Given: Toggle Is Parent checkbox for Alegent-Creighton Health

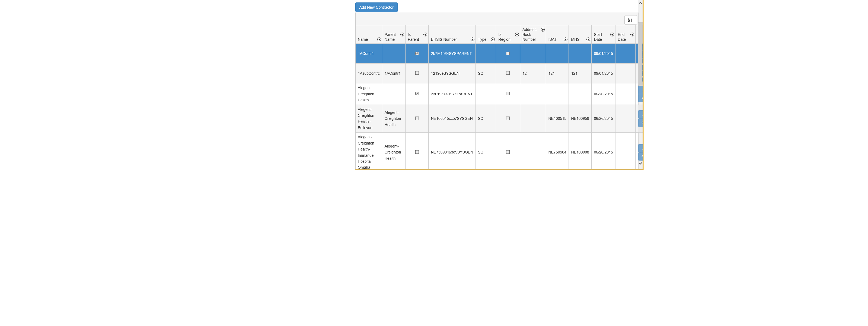Looking at the screenshot, I should click(417, 94).
